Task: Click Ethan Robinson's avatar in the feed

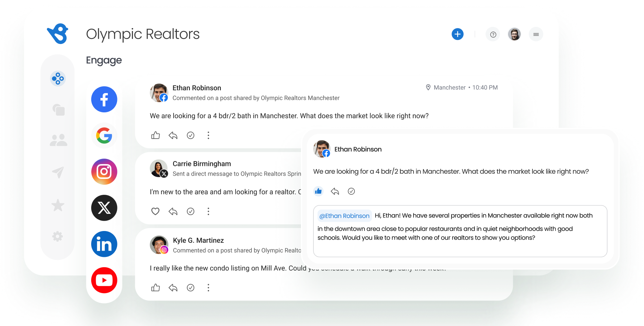Action: coord(159,93)
